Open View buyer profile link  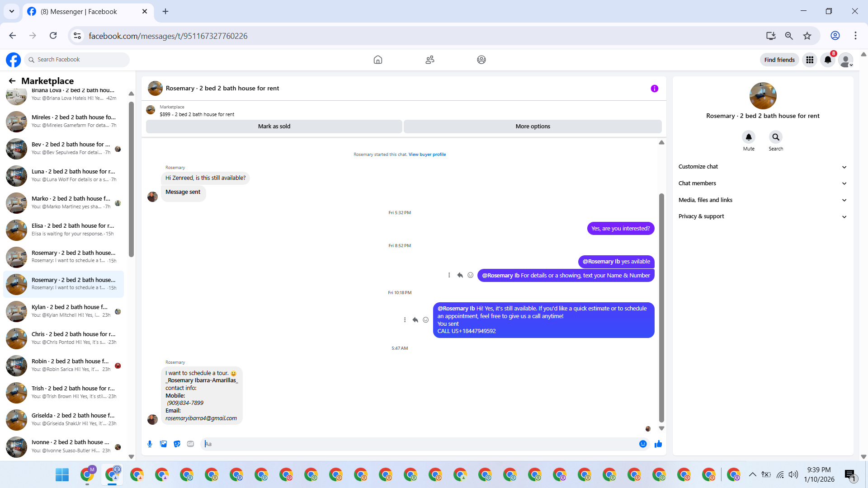427,155
